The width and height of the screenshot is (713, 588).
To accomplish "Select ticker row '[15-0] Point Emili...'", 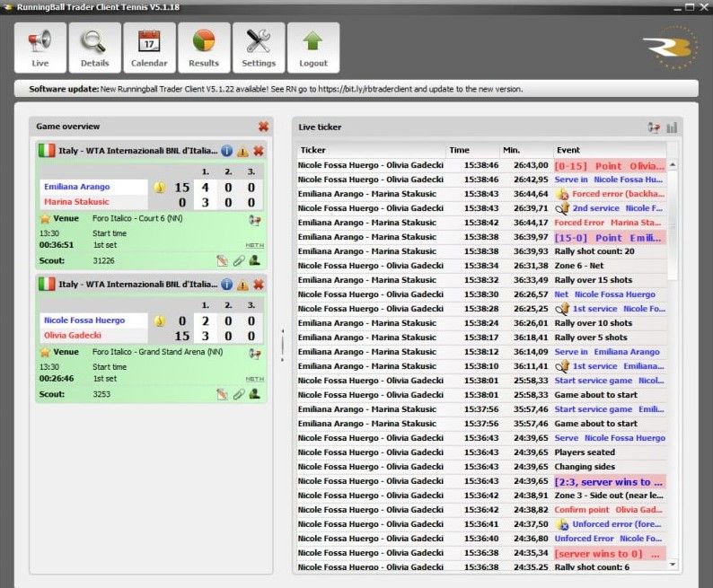I will click(x=481, y=237).
